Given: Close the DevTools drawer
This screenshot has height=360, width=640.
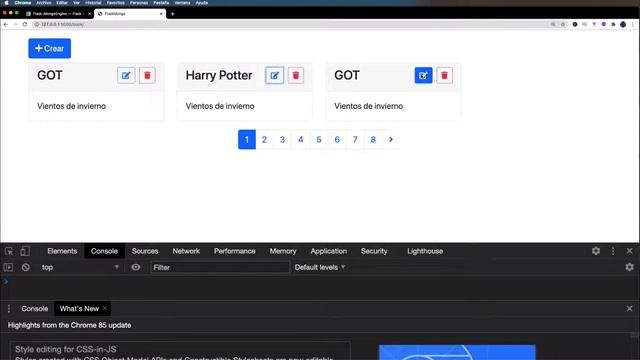Looking at the screenshot, I should coord(629,309).
